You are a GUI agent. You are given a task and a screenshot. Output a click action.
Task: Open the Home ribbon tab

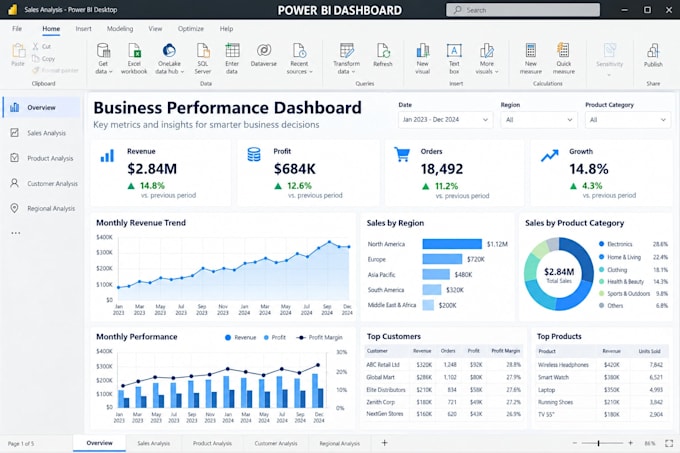point(51,29)
